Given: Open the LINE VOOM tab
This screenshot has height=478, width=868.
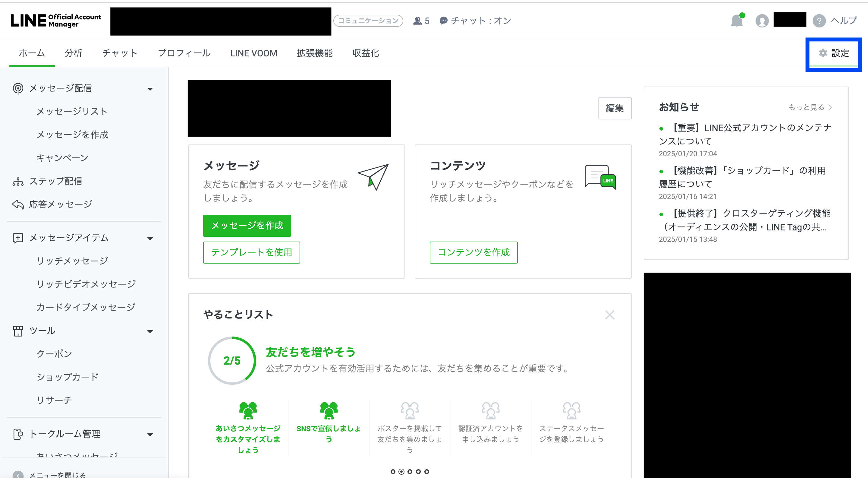Looking at the screenshot, I should (253, 53).
